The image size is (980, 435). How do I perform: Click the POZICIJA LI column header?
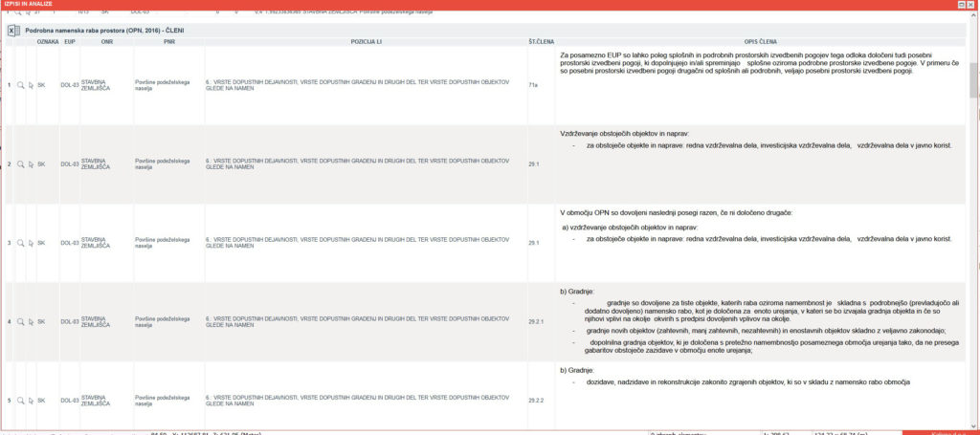coord(365,43)
